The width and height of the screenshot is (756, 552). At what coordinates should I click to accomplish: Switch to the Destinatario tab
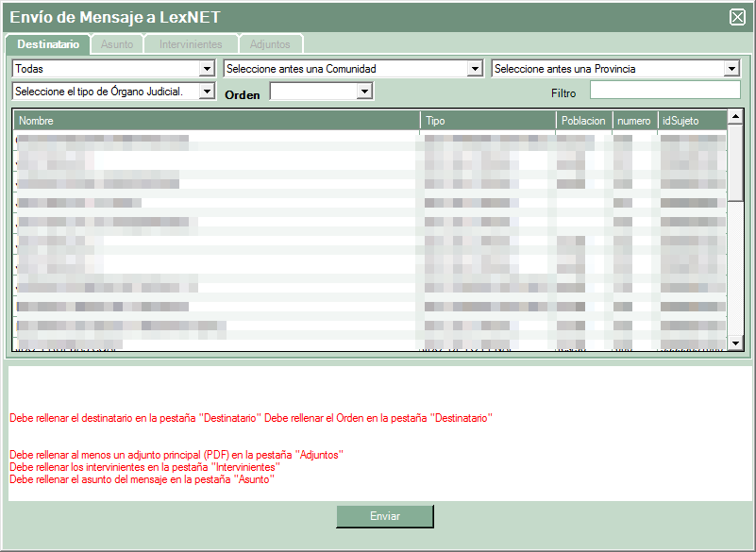[x=48, y=44]
